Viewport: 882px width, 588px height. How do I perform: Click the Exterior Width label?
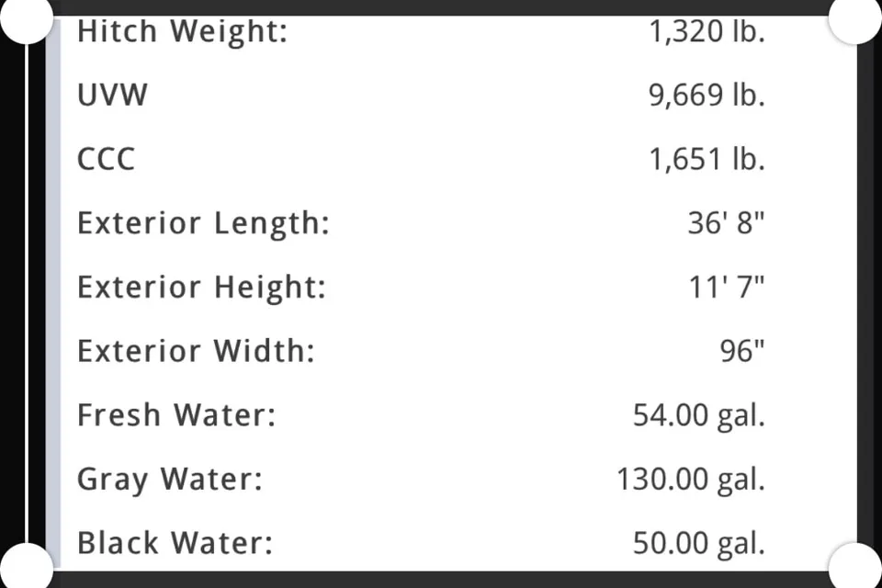196,351
